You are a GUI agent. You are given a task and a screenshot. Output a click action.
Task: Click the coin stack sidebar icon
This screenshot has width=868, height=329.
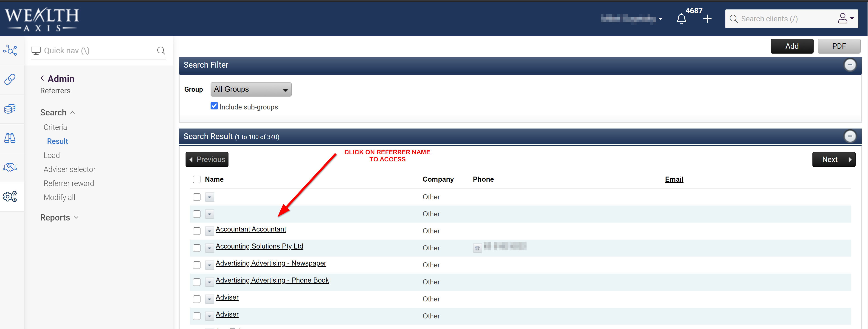[10, 109]
